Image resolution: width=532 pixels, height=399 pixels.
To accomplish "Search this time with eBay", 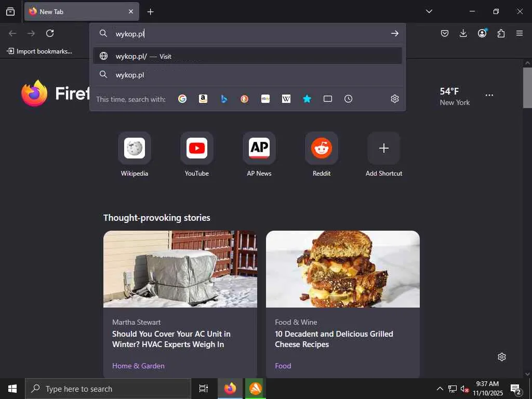I will [x=265, y=99].
